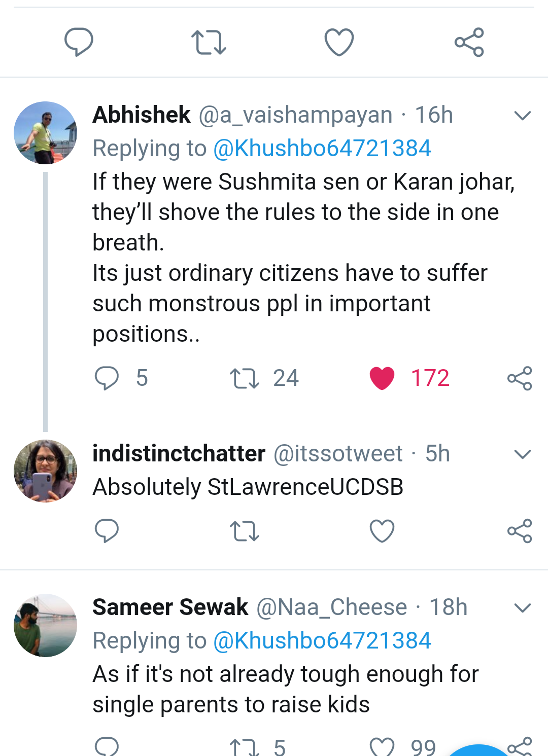Viewport: 548px width, 756px height.
Task: Open Sameer Sewak's profile name
Action: (170, 607)
